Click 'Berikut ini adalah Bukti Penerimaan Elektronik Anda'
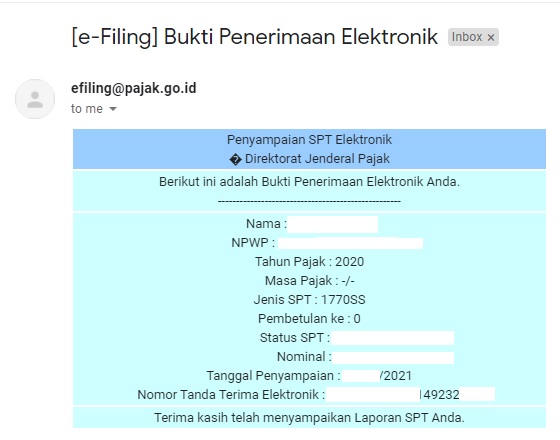Image resolution: width=560 pixels, height=440 pixels. pyautogui.click(x=309, y=182)
